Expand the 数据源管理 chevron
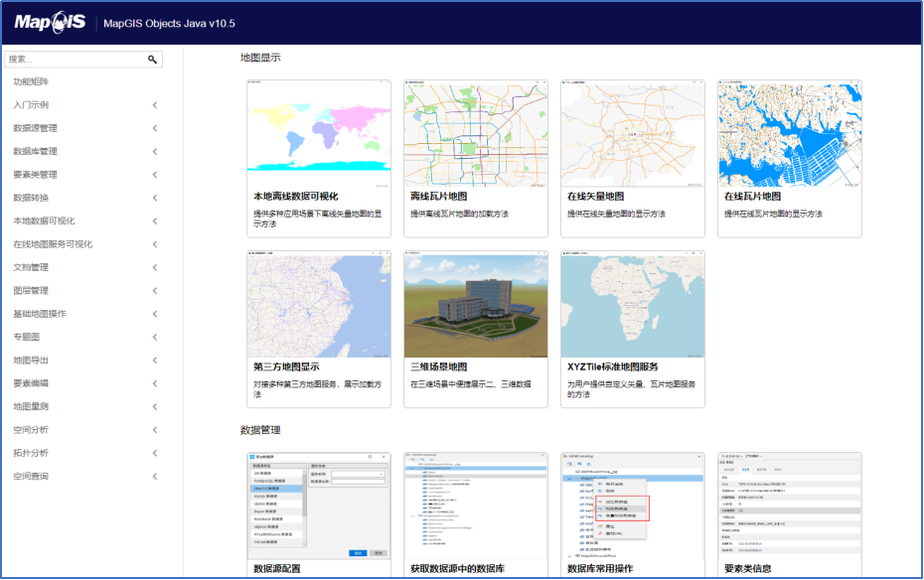The image size is (924, 580). pos(155,128)
